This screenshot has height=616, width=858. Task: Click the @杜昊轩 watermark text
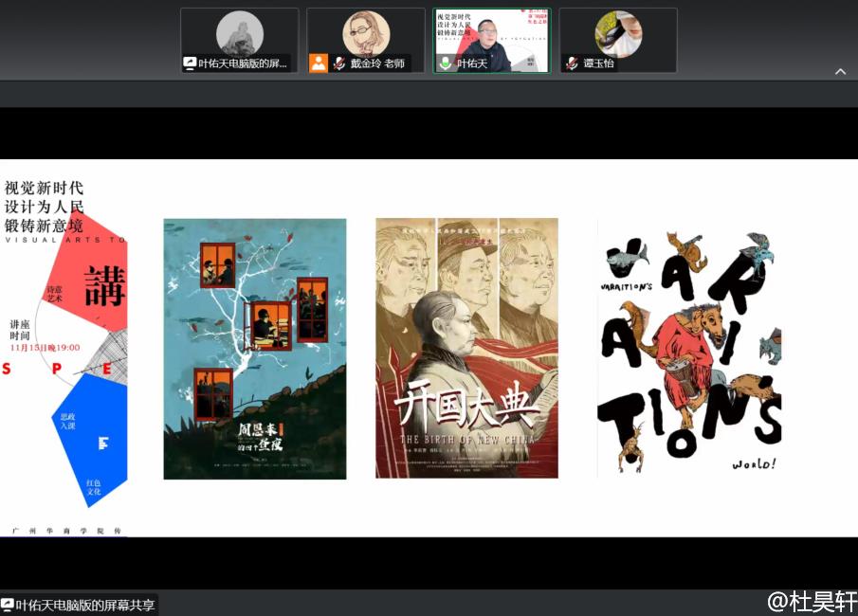tap(812, 601)
